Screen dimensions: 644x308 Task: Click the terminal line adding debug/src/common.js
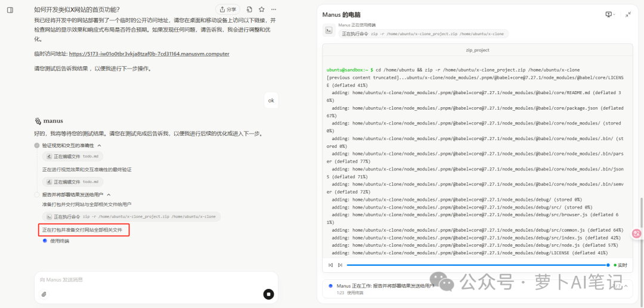coord(478,230)
